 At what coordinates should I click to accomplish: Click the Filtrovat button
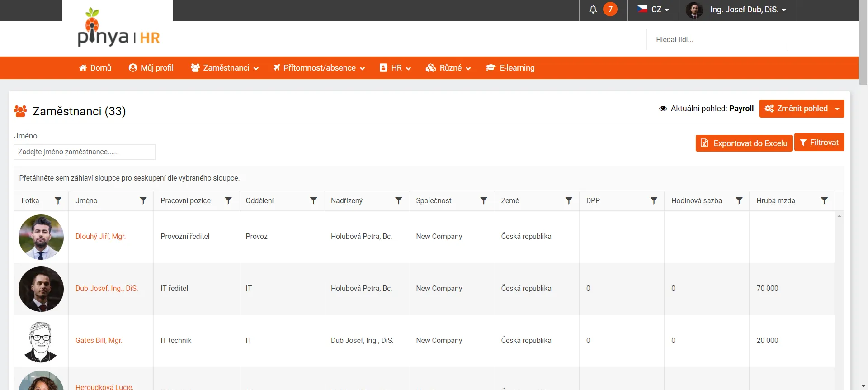point(819,143)
